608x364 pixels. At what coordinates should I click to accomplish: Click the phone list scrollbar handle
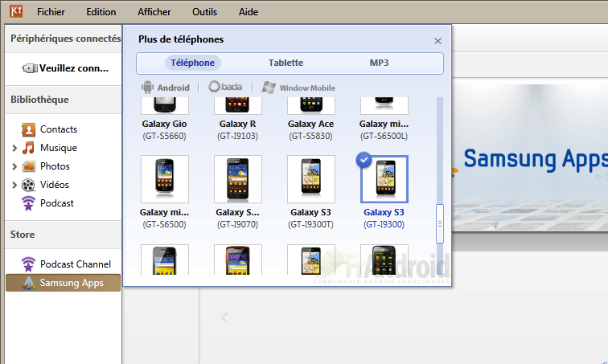click(x=440, y=224)
